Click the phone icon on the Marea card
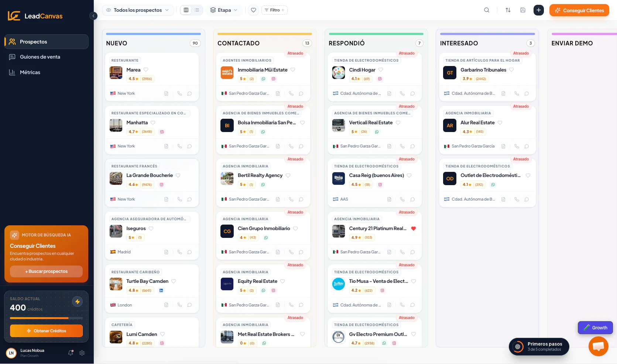Viewport: 617px width, 364px height. click(180, 93)
